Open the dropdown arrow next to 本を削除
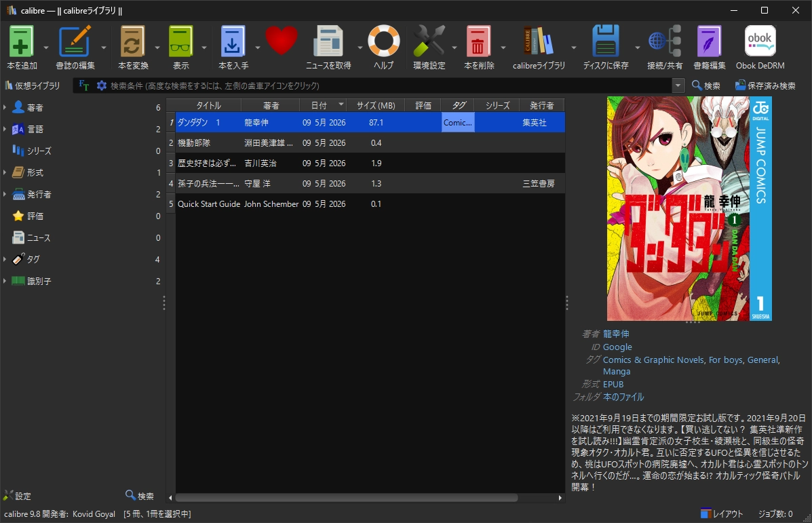 tap(503, 47)
